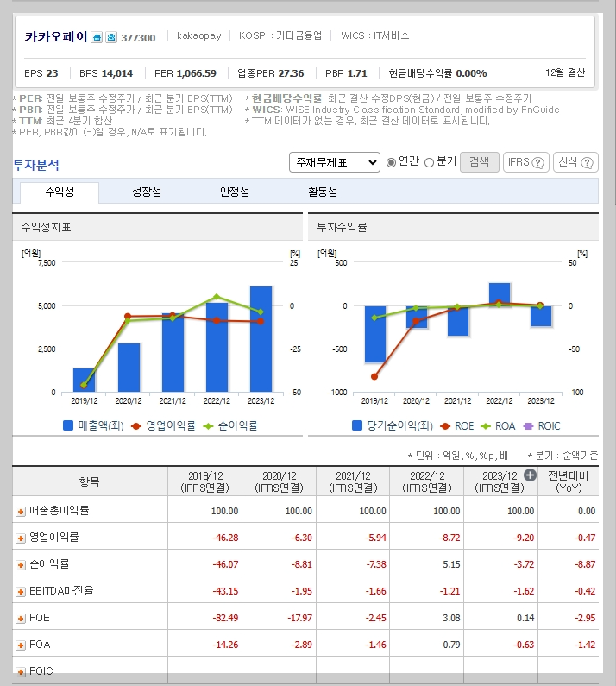Switch to the 수익성 tab
Screen dimensions: 616x686
60,192
